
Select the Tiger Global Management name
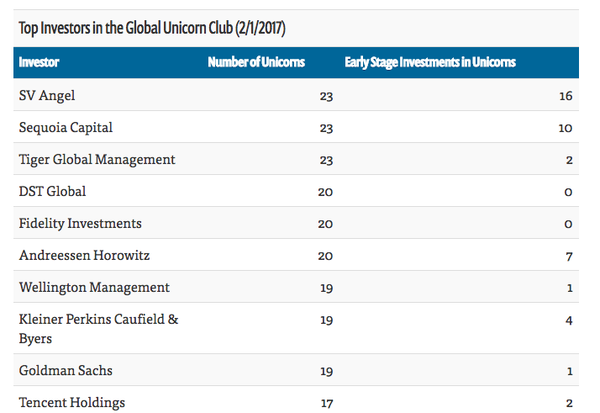(97, 160)
